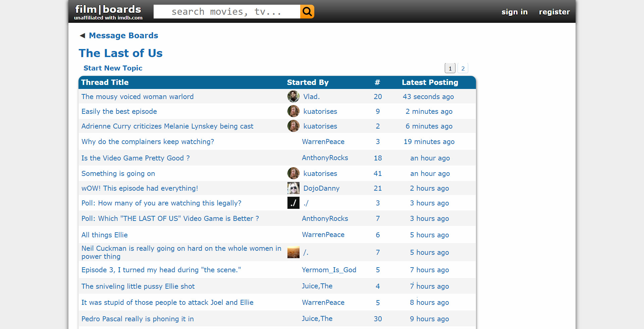Start New Topic on this board
The image size is (644, 329).
pos(113,68)
